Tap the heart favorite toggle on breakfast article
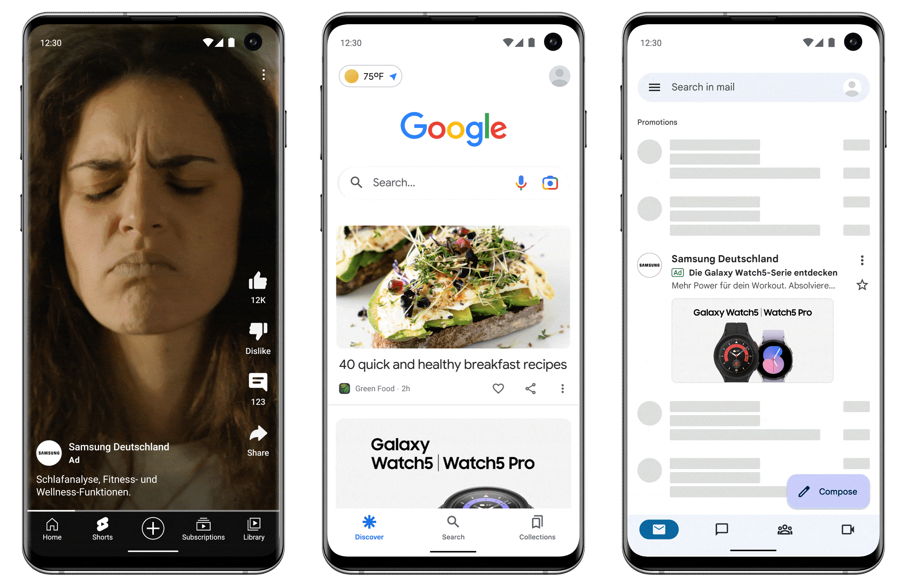 point(499,389)
